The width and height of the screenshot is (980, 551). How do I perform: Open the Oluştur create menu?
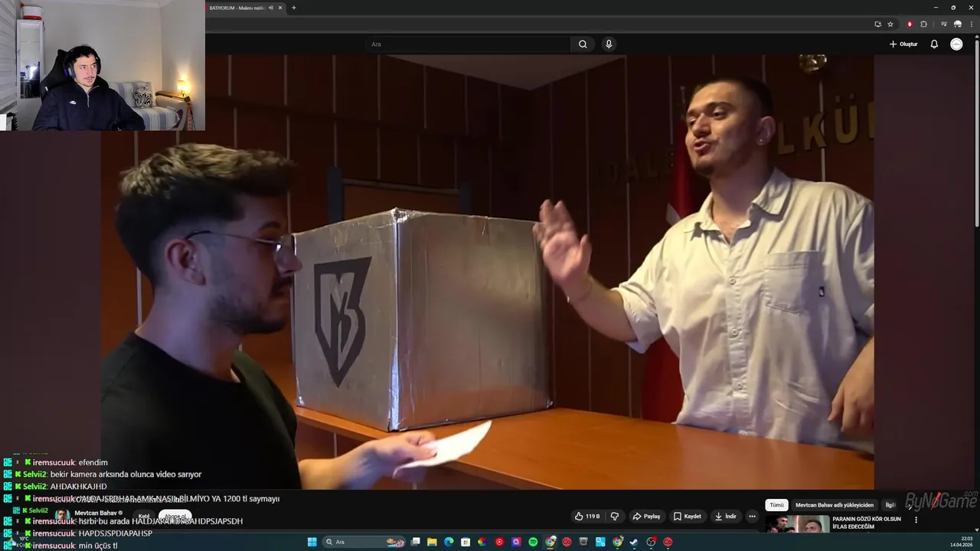[x=903, y=44]
